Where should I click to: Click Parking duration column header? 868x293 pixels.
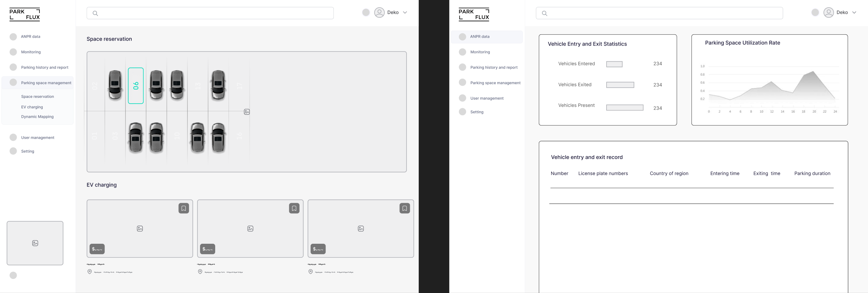pyautogui.click(x=812, y=173)
